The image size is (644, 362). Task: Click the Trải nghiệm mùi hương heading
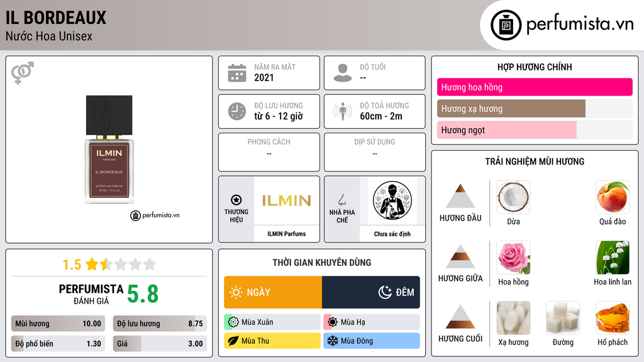pos(535,162)
